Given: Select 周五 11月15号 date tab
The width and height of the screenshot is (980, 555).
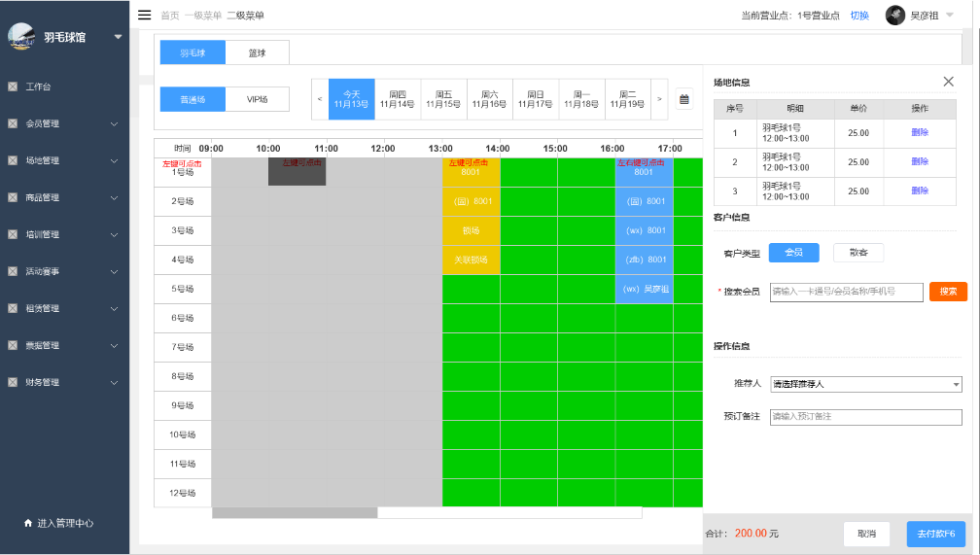Looking at the screenshot, I should [x=443, y=99].
